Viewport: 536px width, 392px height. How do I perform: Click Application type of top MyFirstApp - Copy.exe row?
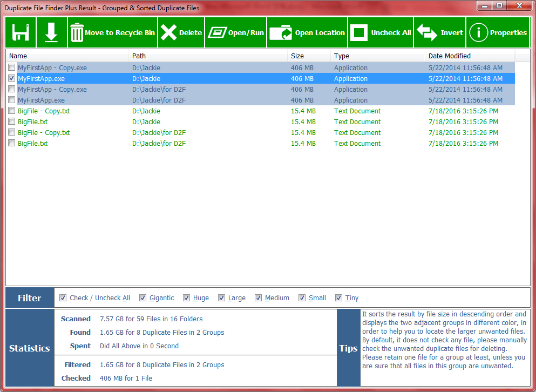pos(351,67)
